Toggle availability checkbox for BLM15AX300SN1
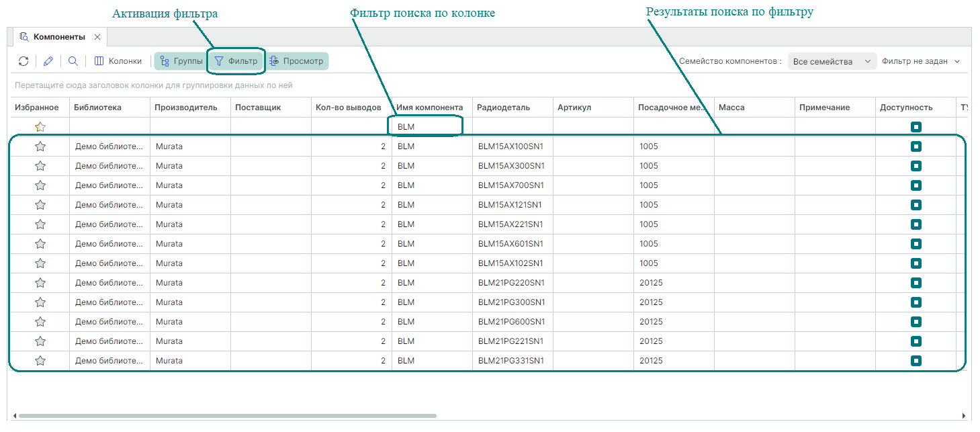 coord(916,166)
